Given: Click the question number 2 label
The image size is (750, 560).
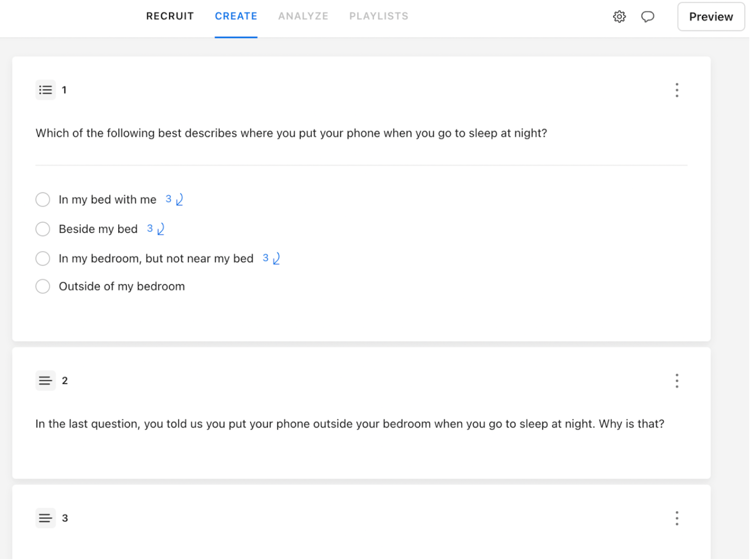Looking at the screenshot, I should click(65, 381).
